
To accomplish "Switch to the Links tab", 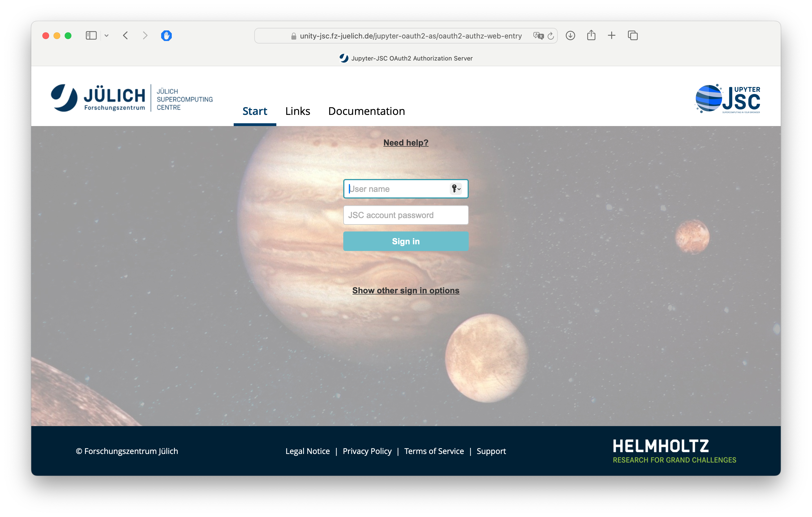I will pos(298,111).
